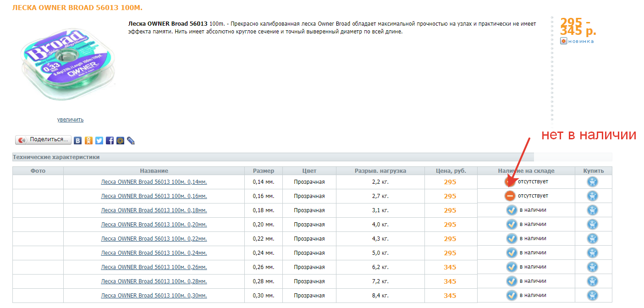
Task: Click the 7,2 кг. load value
Action: point(380,281)
